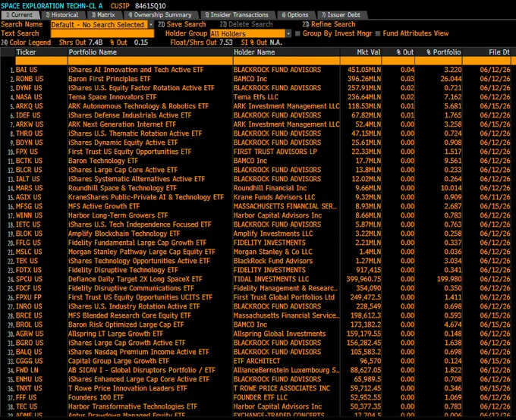Click portfolio percentage 10.014
516x420 pixels.
[x=451, y=188]
